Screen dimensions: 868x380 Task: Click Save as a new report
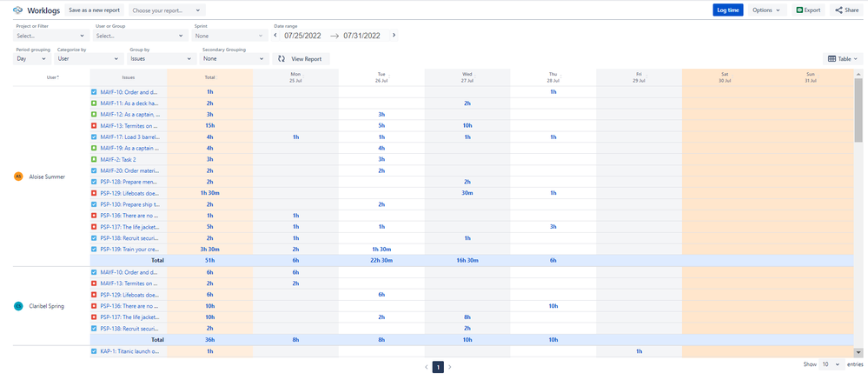94,10
